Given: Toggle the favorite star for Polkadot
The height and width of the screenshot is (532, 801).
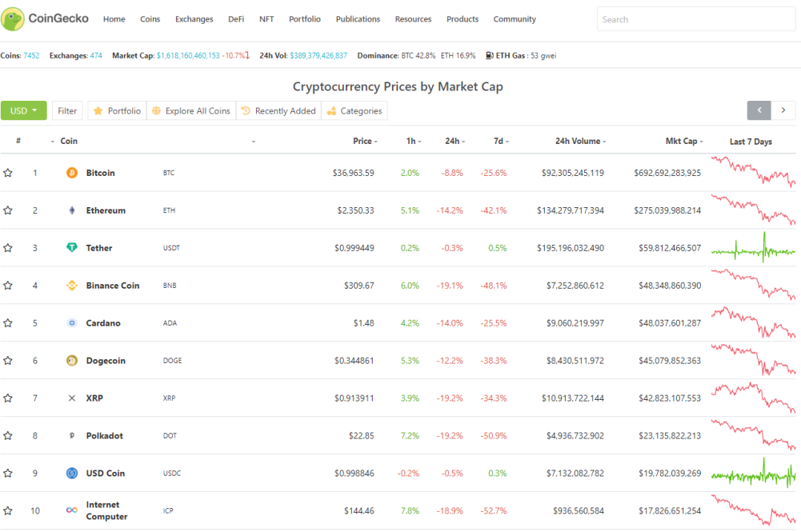Looking at the screenshot, I should tap(8, 435).
